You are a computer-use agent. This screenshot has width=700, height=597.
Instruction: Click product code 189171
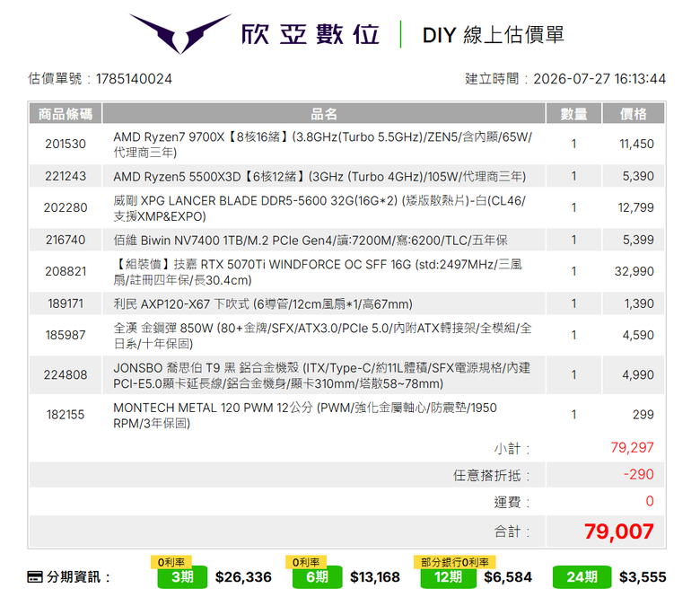click(x=66, y=303)
